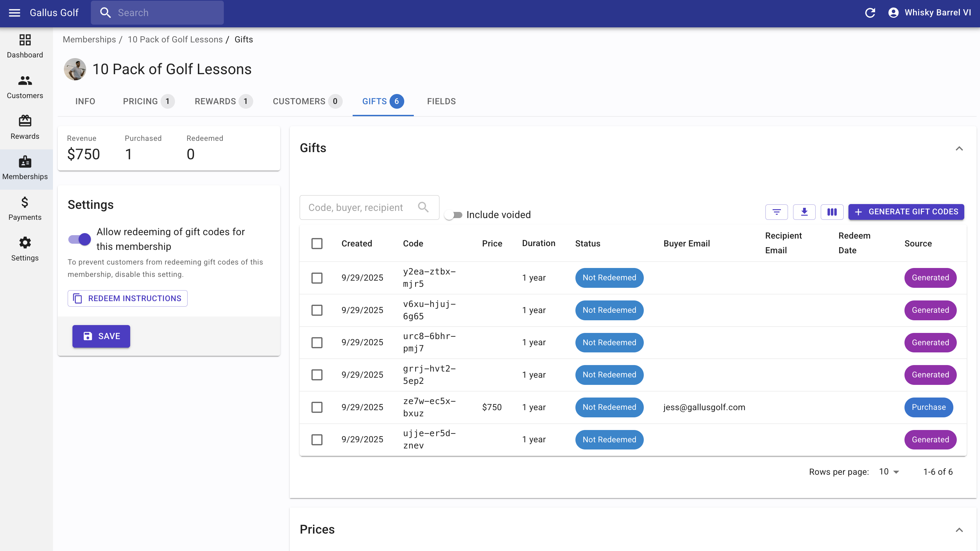This screenshot has height=551, width=980.
Task: Click the download gifts icon button
Action: (804, 212)
